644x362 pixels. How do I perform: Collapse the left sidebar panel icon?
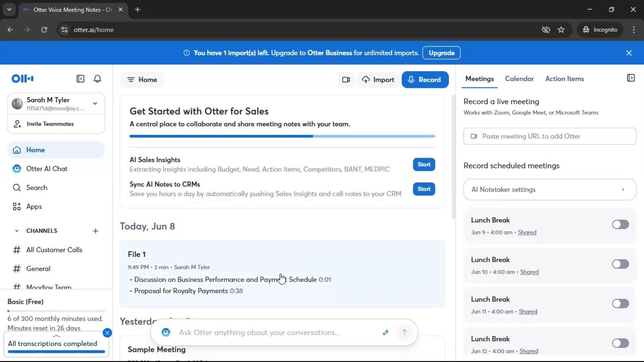click(80, 79)
